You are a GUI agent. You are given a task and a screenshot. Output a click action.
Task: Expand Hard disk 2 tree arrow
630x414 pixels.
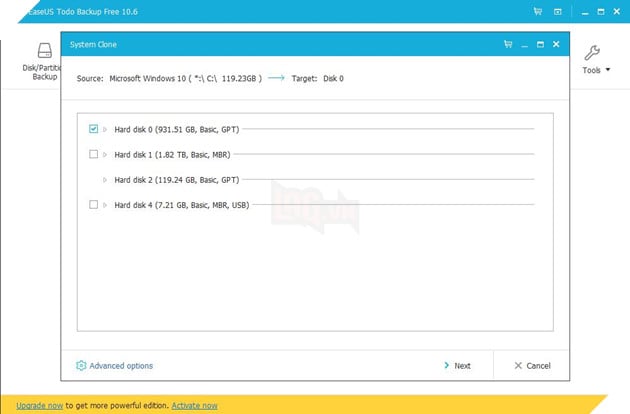click(x=105, y=180)
